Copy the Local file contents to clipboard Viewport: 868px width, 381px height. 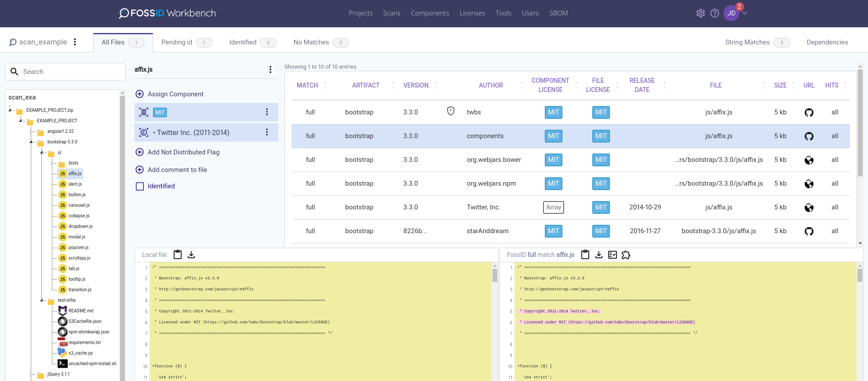tap(178, 254)
